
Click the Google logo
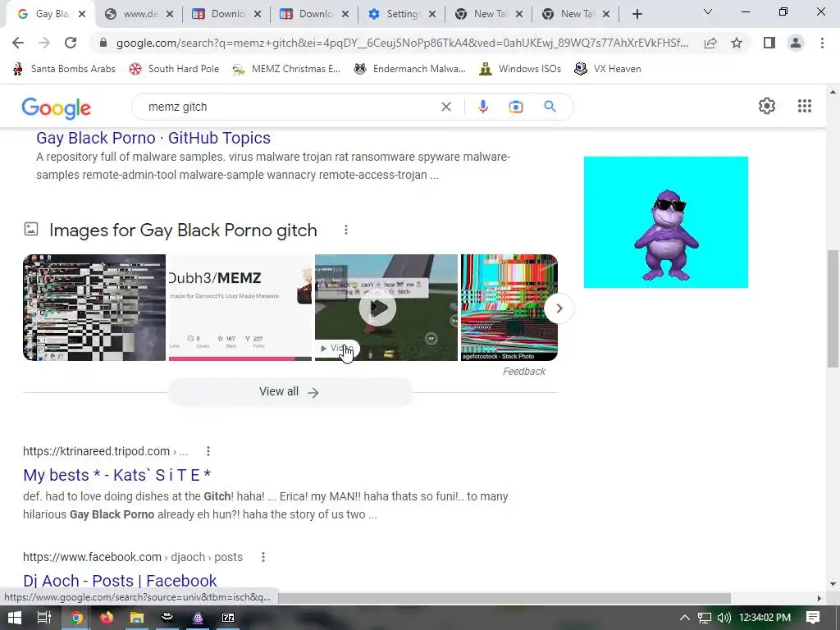pos(57,107)
